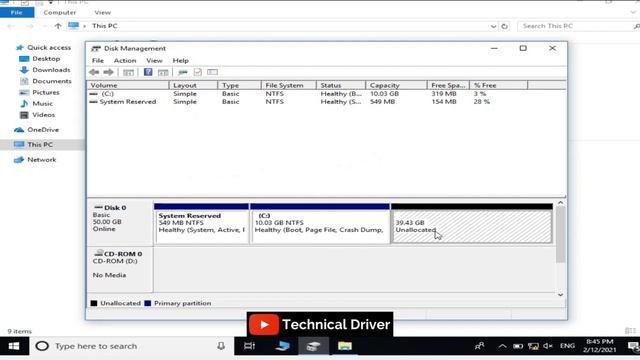The width and height of the screenshot is (640, 360).
Task: Select System Reserved partition block on Disk 0
Action: pos(202,223)
